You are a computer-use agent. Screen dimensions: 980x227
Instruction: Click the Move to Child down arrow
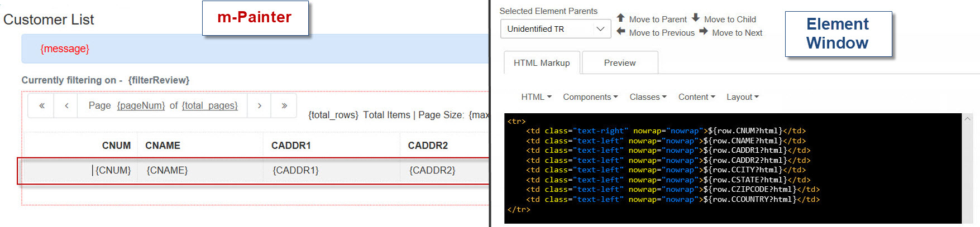tap(695, 18)
